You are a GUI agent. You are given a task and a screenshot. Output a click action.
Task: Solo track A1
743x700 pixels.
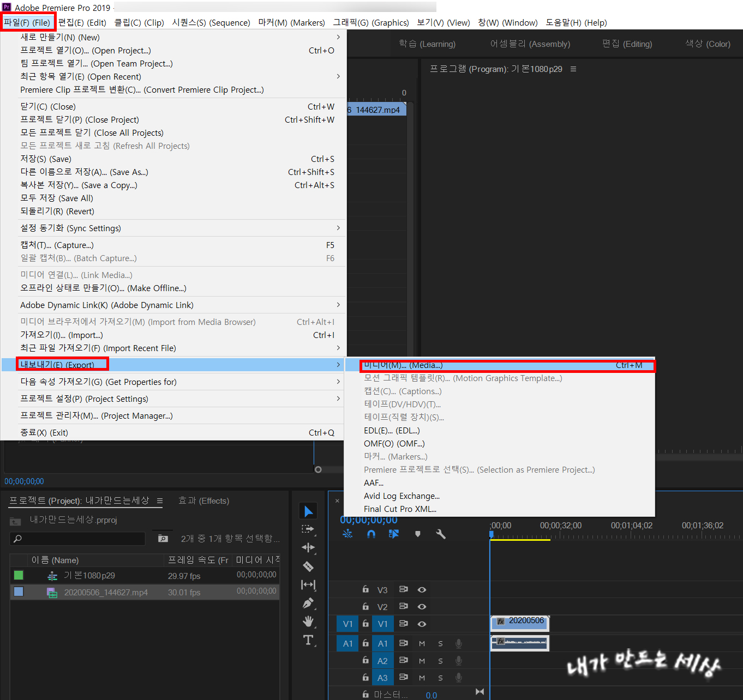click(440, 644)
